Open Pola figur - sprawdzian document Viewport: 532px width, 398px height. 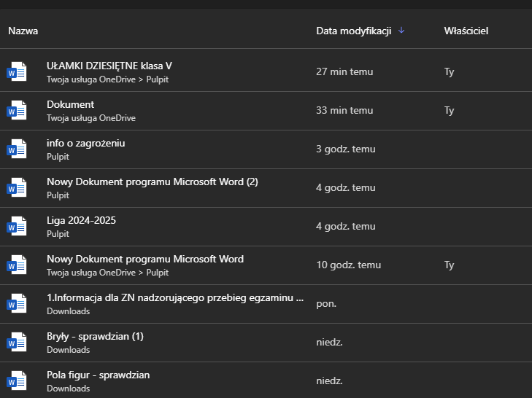coord(98,375)
